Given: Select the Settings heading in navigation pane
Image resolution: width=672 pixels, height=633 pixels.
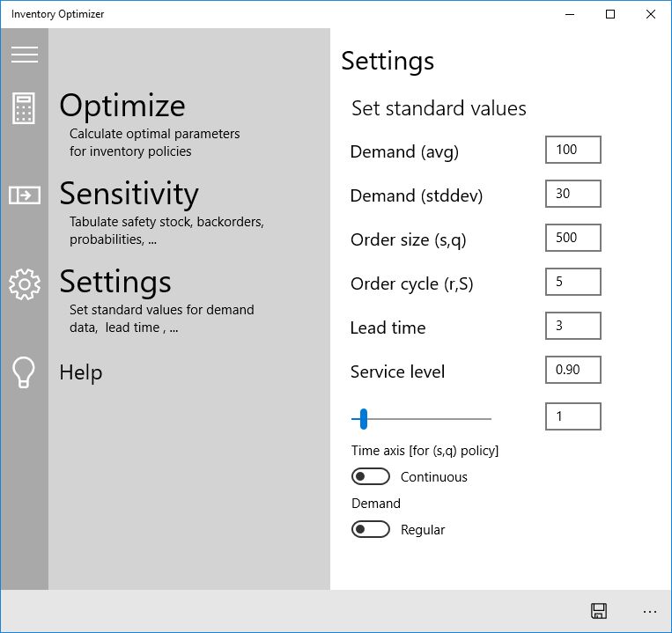Looking at the screenshot, I should coord(115,282).
